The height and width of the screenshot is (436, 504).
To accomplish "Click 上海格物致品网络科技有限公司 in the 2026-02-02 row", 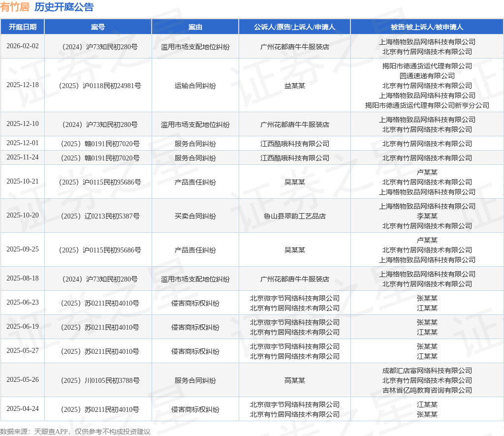I will click(x=427, y=42).
